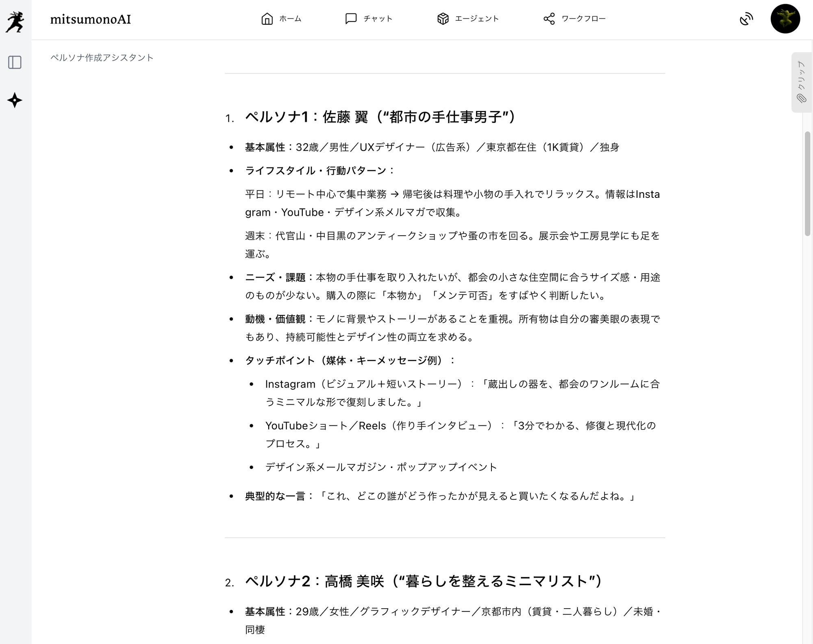813x644 pixels.
Task: Open the ホーム navigation tab
Action: point(290,19)
